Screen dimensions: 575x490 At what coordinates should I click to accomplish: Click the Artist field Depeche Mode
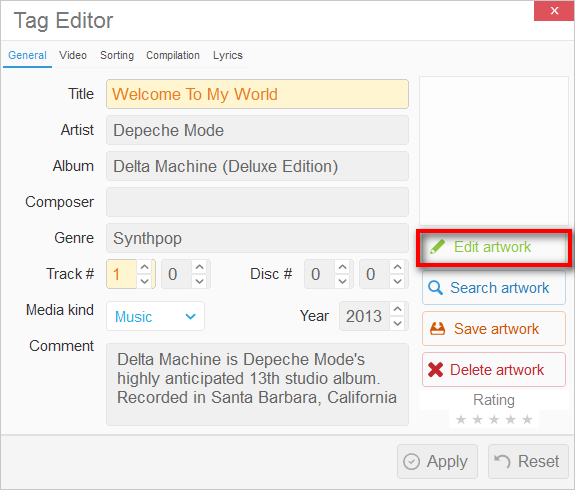point(257,130)
